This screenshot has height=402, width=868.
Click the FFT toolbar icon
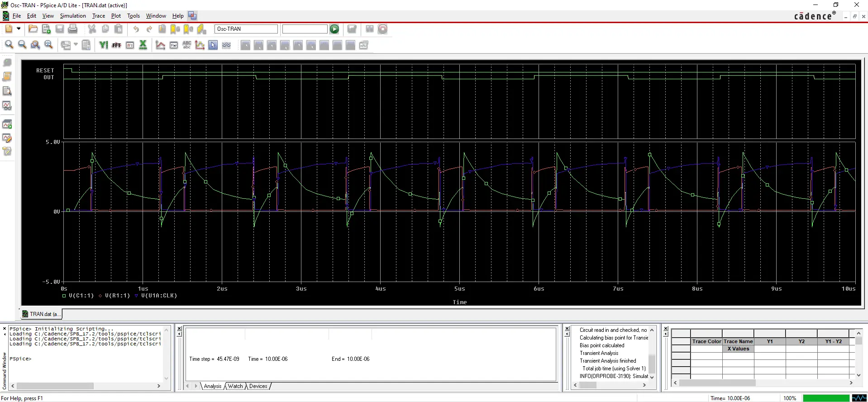point(116,45)
